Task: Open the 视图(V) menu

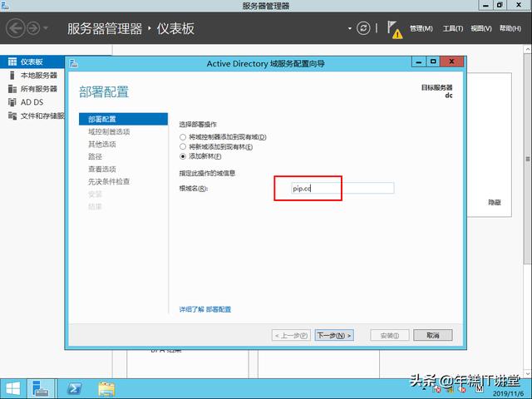Action: [481, 28]
